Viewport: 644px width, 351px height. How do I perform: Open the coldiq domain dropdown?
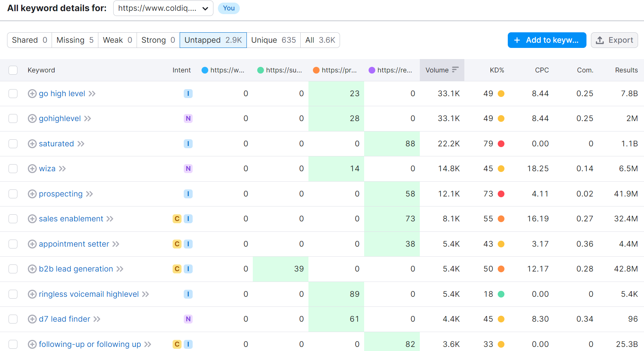[163, 8]
